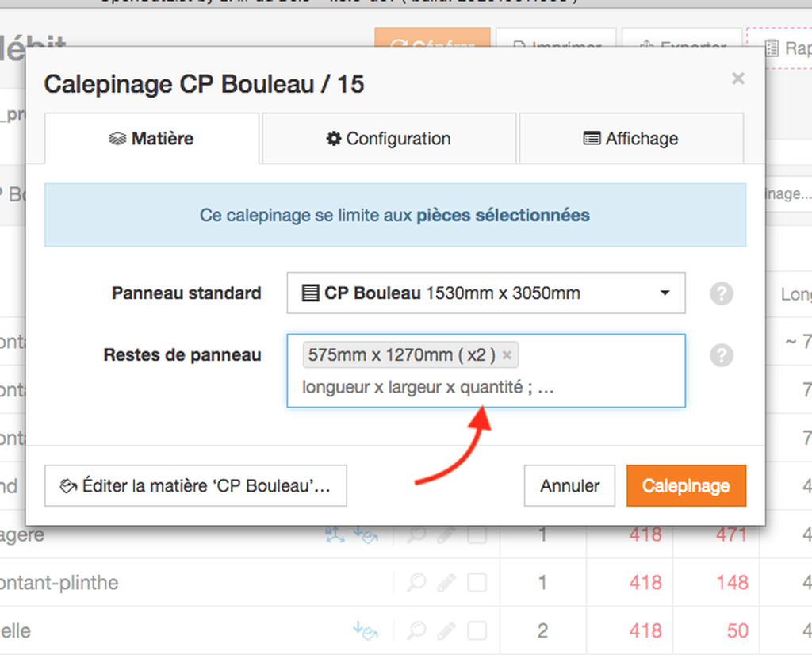
Task: Remove the 575mm x 1270mm offcut tag
Action: [x=507, y=355]
